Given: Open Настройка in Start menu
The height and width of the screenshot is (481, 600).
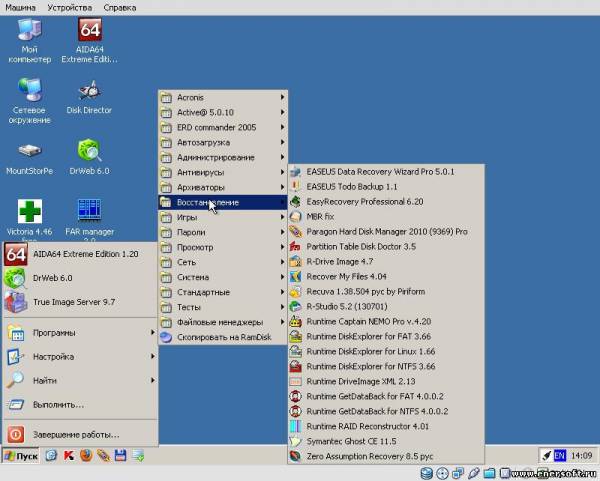Looking at the screenshot, I should click(x=81, y=357).
